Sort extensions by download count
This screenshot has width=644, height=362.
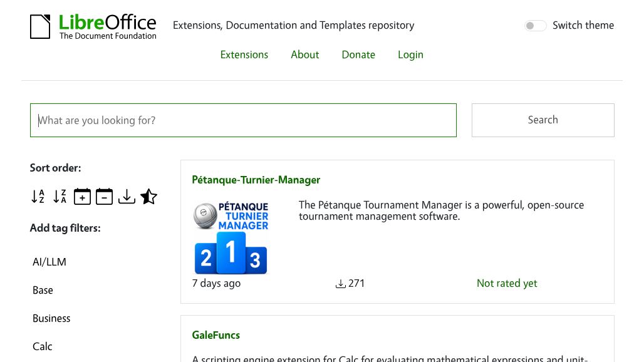[127, 197]
